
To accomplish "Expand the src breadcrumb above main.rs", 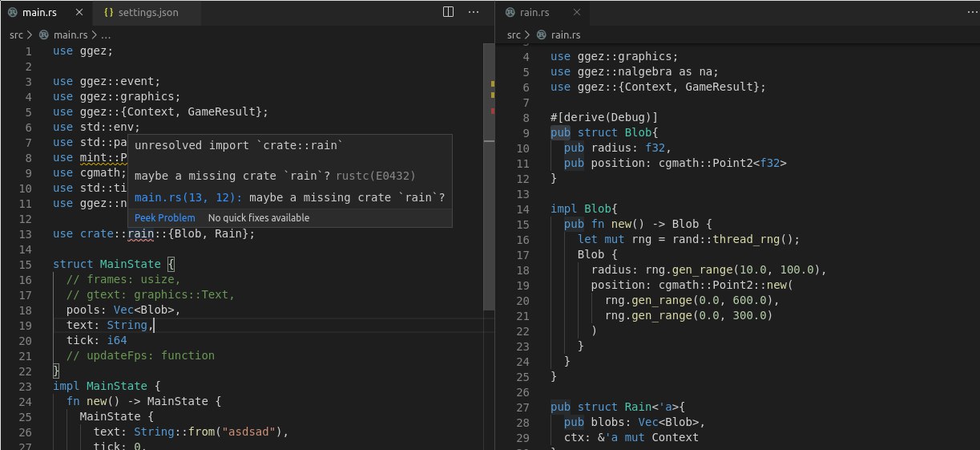I will [16, 35].
